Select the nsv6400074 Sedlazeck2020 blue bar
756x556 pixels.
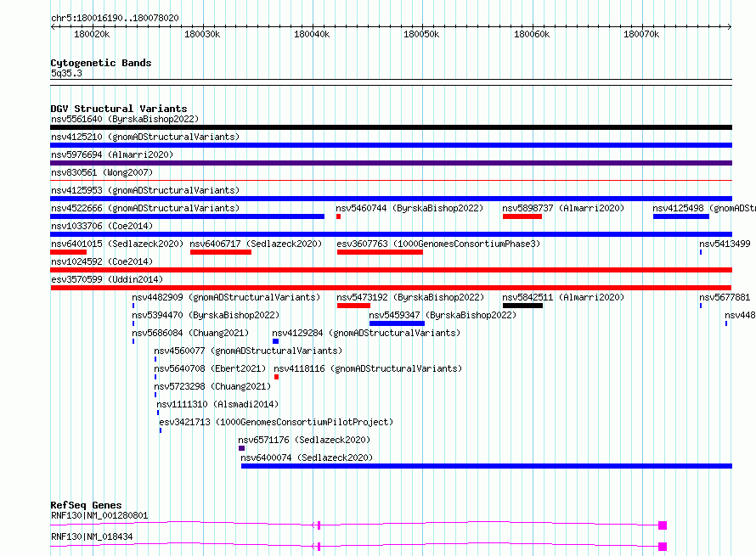click(487, 466)
